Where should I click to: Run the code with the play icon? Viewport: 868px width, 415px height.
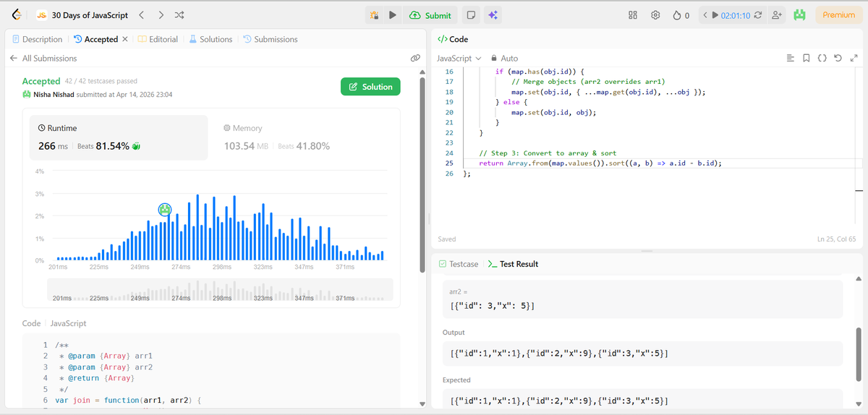click(x=393, y=14)
